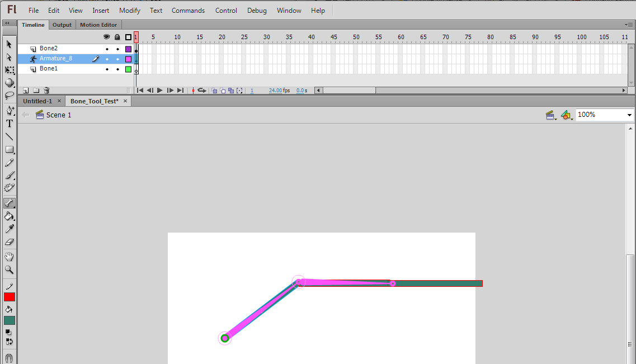The image size is (636, 364).
Task: Activate the Bone tool
Action: [x=10, y=203]
